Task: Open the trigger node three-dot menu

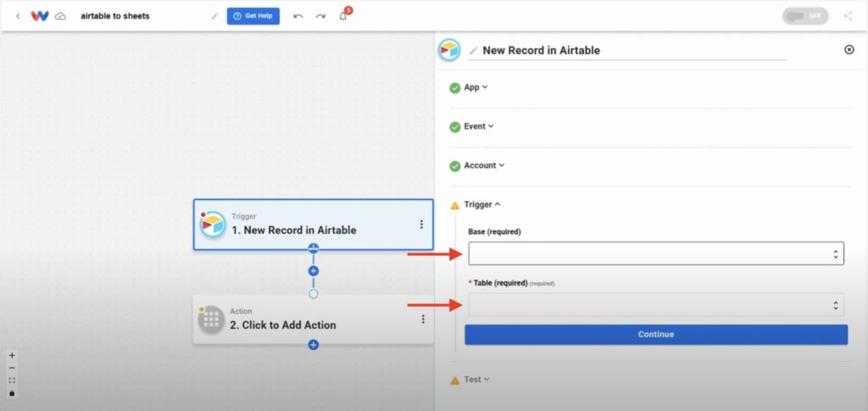Action: click(x=422, y=224)
